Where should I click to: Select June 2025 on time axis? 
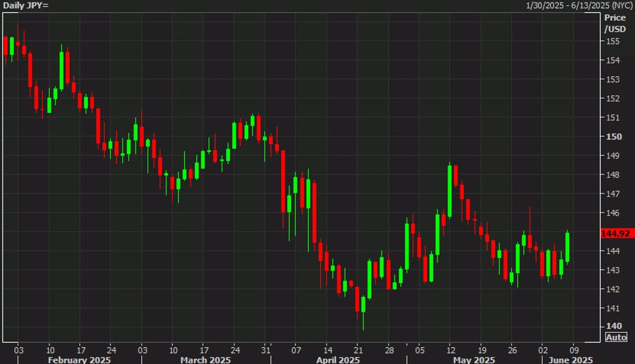571,359
